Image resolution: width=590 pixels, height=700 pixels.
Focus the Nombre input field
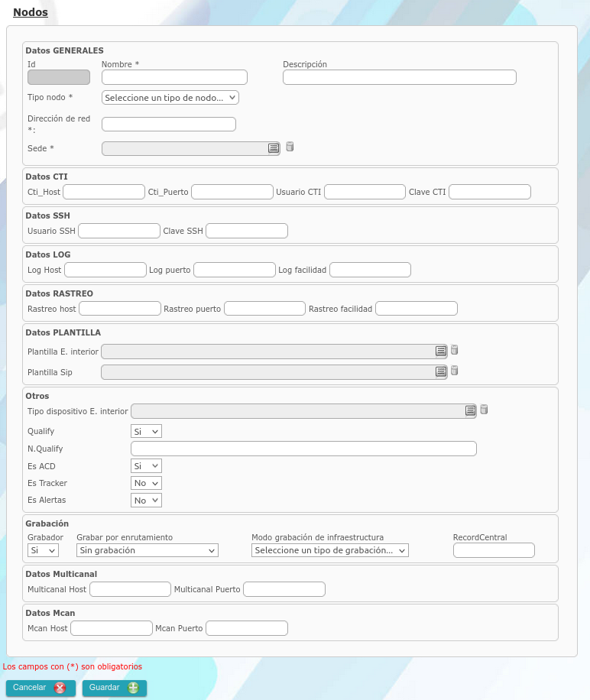[x=174, y=77]
